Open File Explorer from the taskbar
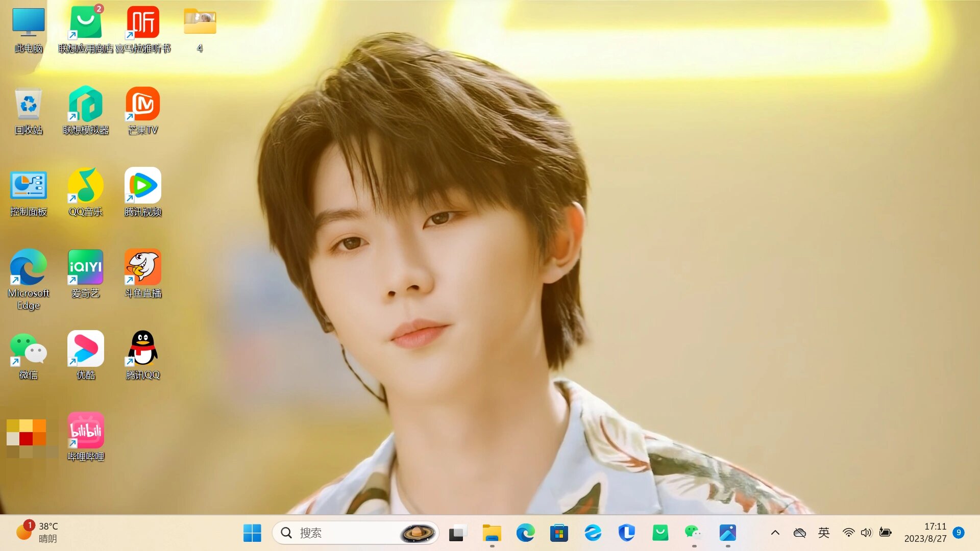980x551 pixels. pos(492,533)
